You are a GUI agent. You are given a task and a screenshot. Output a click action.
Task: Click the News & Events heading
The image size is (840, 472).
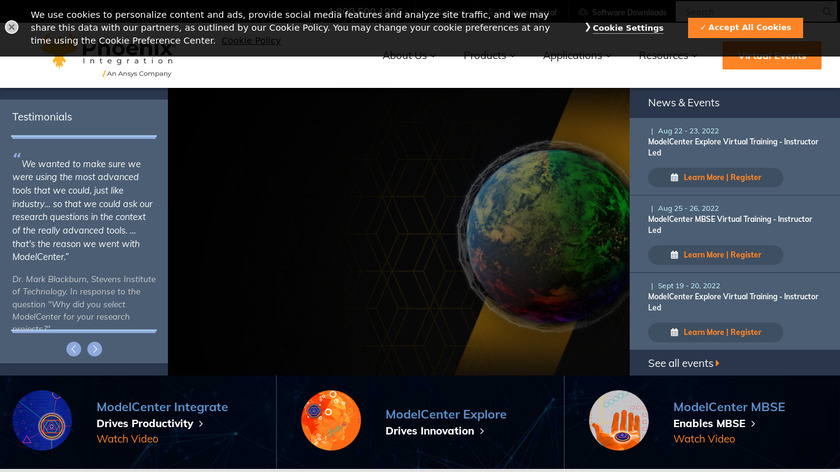(x=684, y=103)
